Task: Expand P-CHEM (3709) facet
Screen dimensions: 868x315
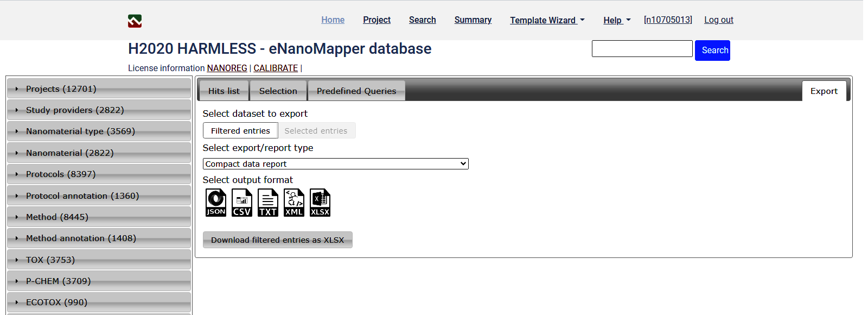Action: [x=99, y=281]
